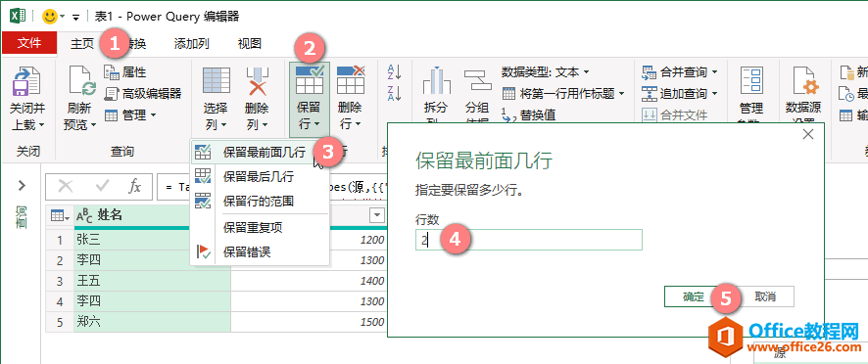Click the Excel app icon in title bar
This screenshot has height=364, width=868.
pyautogui.click(x=18, y=16)
